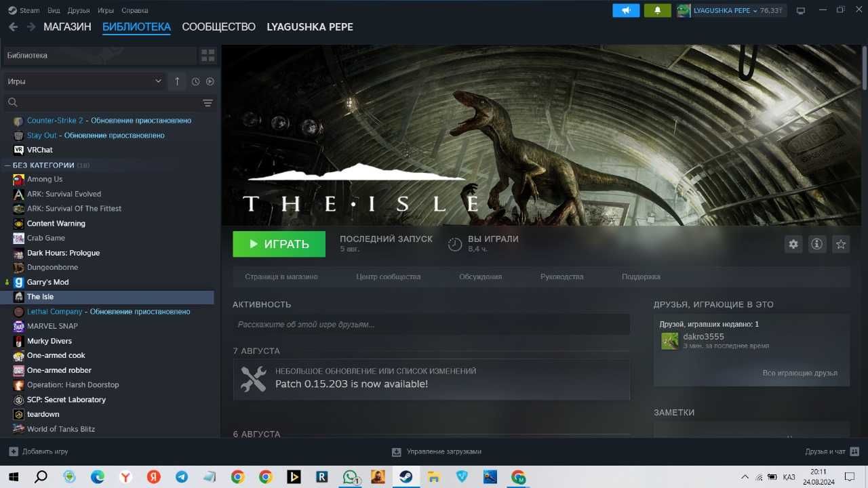Switch library to grid view icon
This screenshot has height=488, width=868.
coord(208,56)
